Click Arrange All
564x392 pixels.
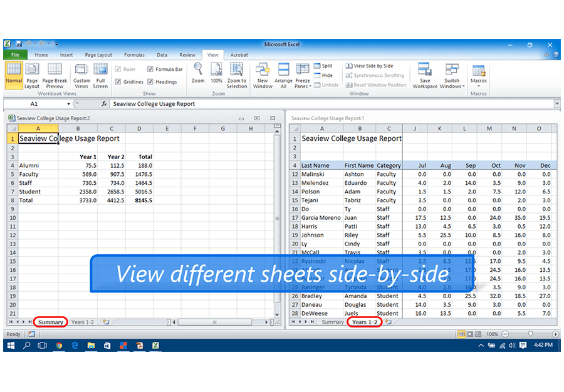point(283,75)
